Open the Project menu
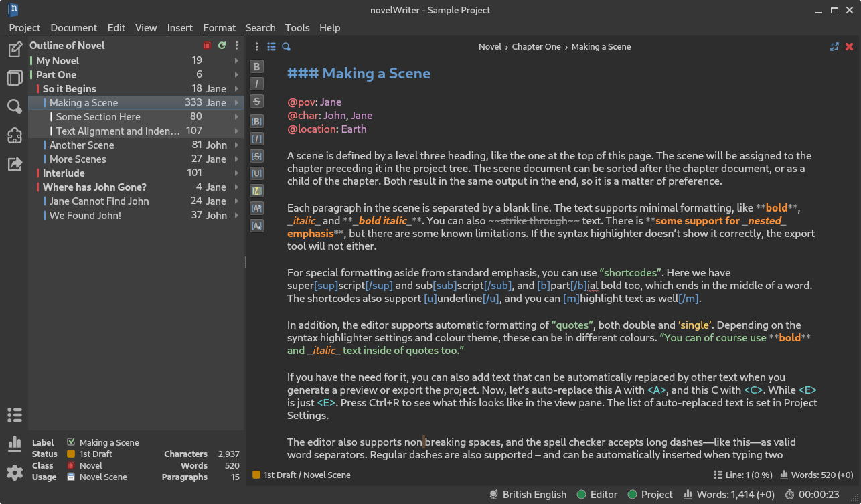Image resolution: width=861 pixels, height=504 pixels. (x=25, y=27)
